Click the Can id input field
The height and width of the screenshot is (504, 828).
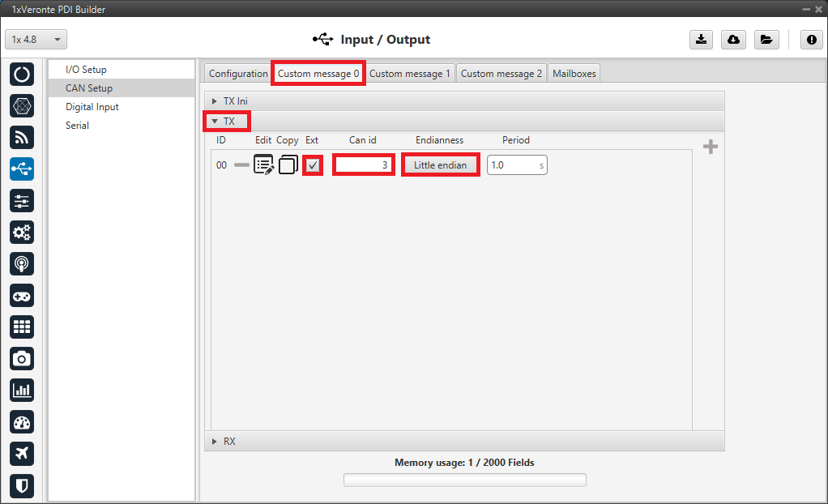364,165
